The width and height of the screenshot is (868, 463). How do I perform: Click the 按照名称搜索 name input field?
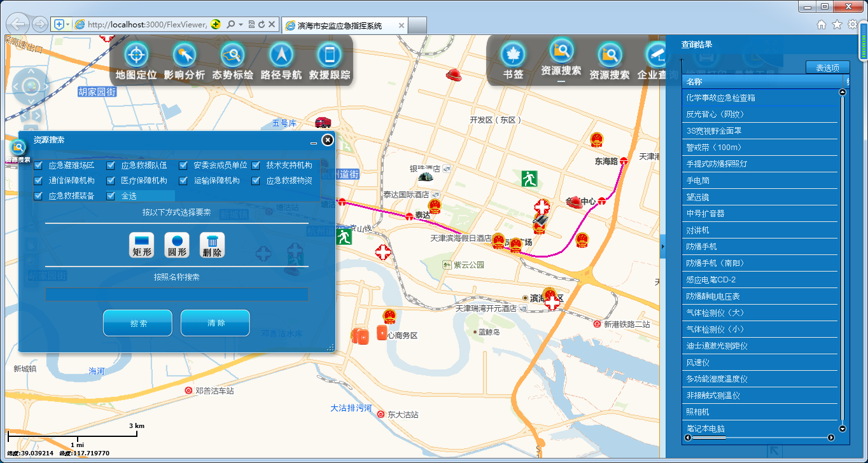(177, 294)
